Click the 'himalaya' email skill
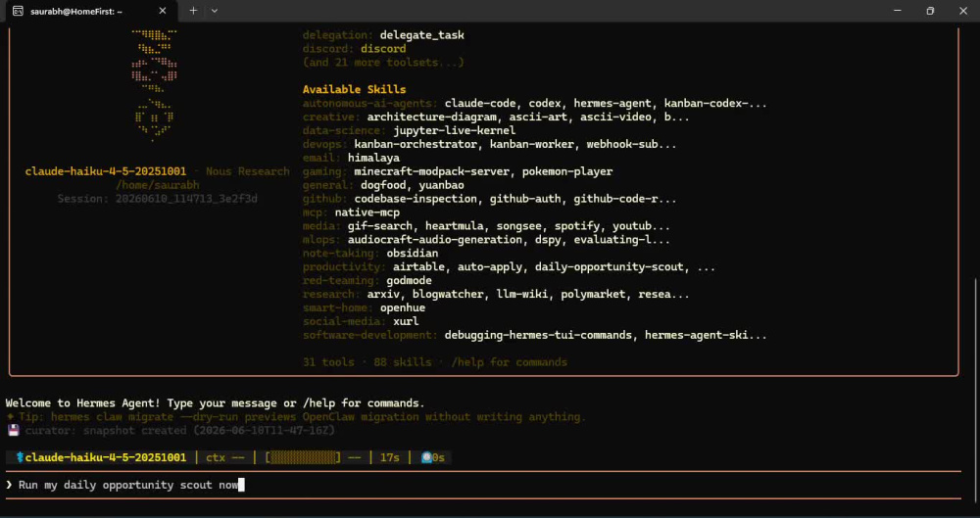 tap(373, 158)
